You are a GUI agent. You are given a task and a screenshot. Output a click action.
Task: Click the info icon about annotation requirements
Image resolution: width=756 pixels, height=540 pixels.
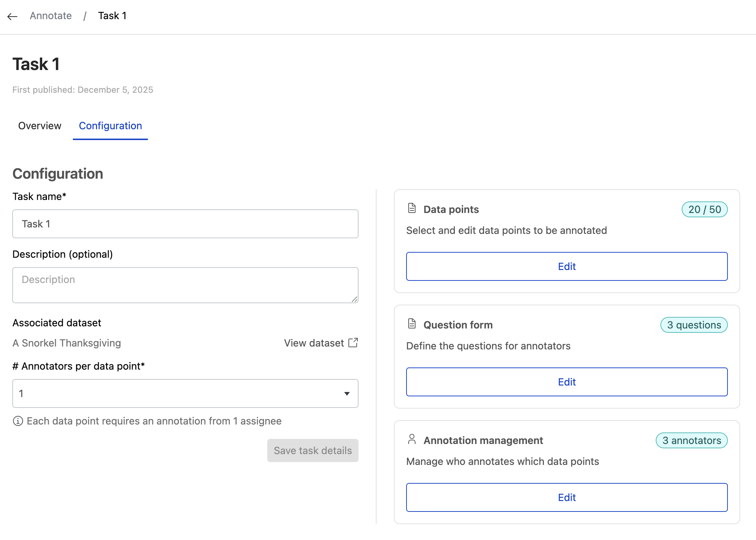tap(17, 421)
